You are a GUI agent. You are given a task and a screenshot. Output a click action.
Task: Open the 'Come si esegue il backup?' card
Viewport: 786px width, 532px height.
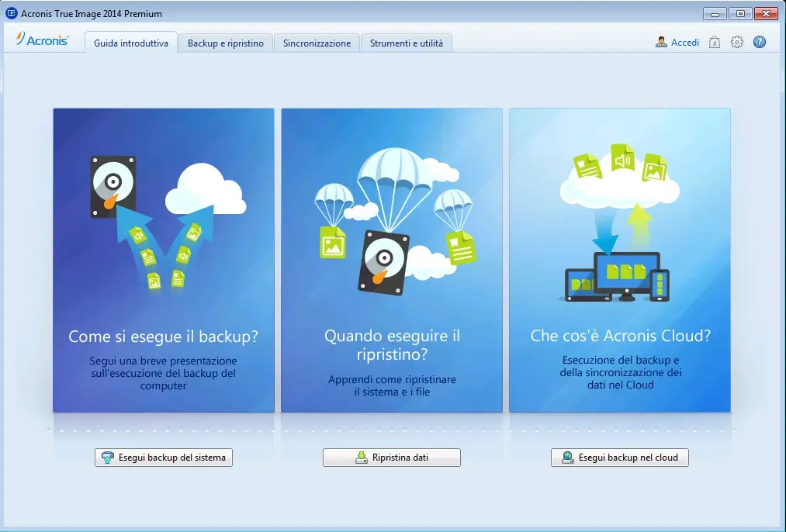point(164,260)
